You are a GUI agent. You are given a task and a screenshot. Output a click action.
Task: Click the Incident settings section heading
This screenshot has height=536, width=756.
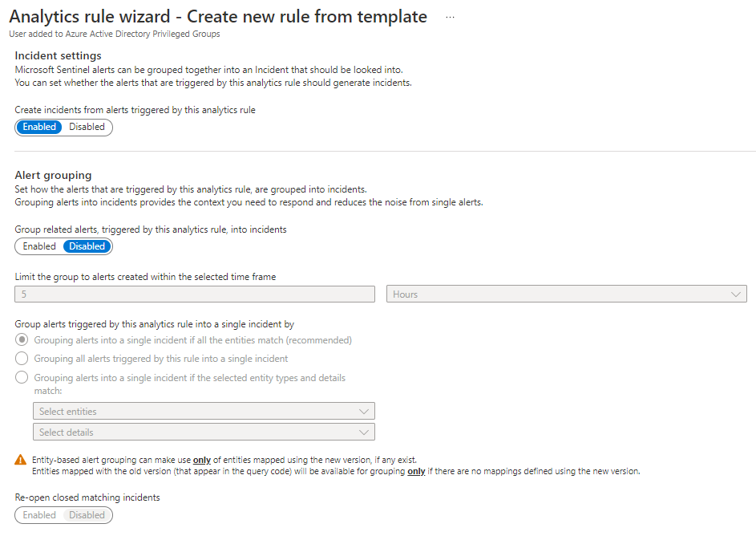pyautogui.click(x=59, y=55)
